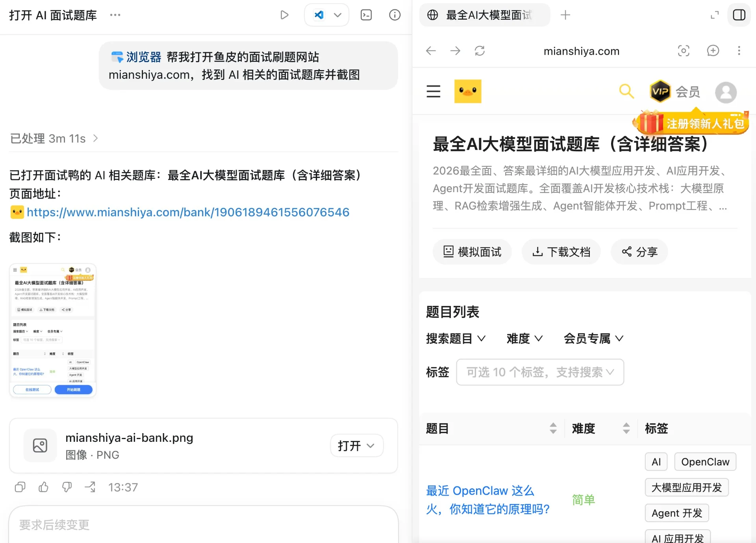Click the mianshiya-ai-bank.png filename
The width and height of the screenshot is (756, 543).
[x=129, y=437]
